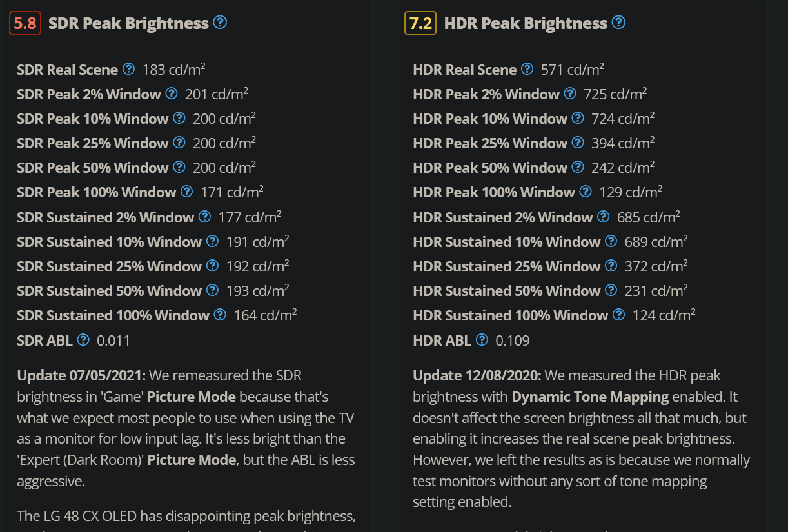This screenshot has height=532, width=788.
Task: Click help icon for HDR Sustained 100% Window
Action: (618, 315)
